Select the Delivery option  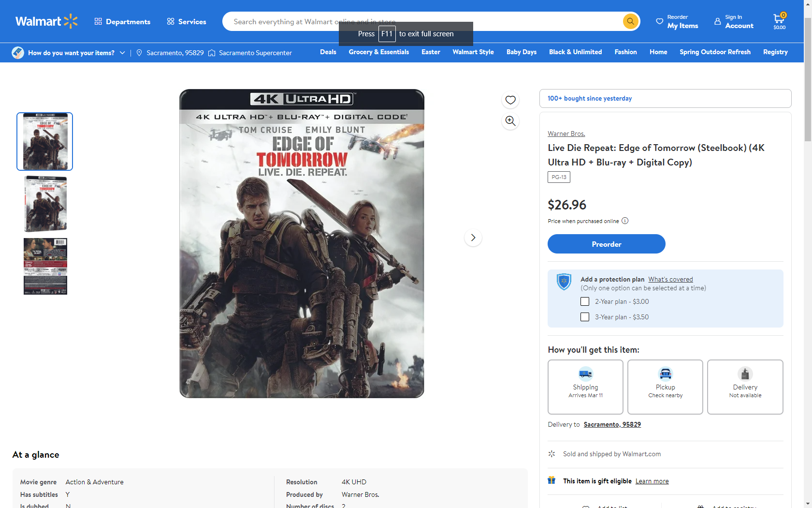pyautogui.click(x=745, y=387)
